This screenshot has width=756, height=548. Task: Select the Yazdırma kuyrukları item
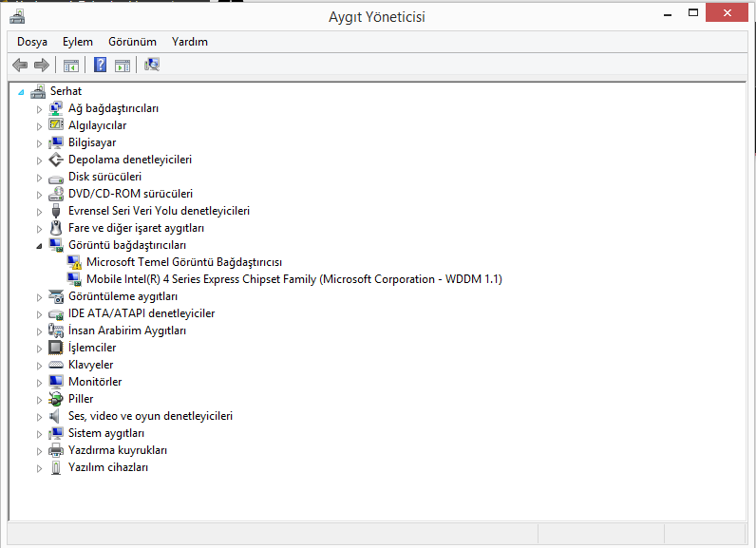118,450
